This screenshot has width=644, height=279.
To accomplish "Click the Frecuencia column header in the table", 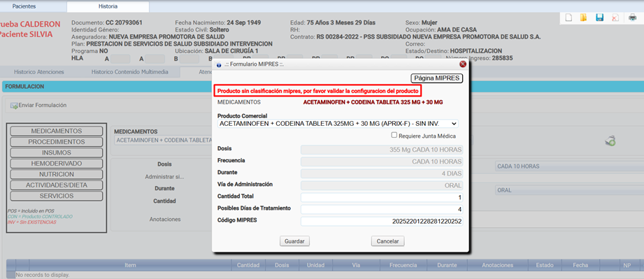I will pyautogui.click(x=403, y=266).
